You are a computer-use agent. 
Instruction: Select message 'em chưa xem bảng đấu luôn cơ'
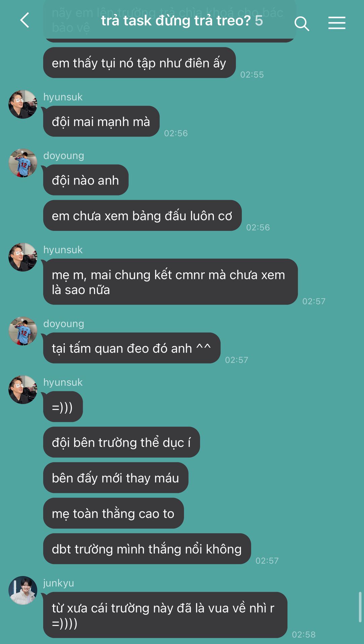142,216
